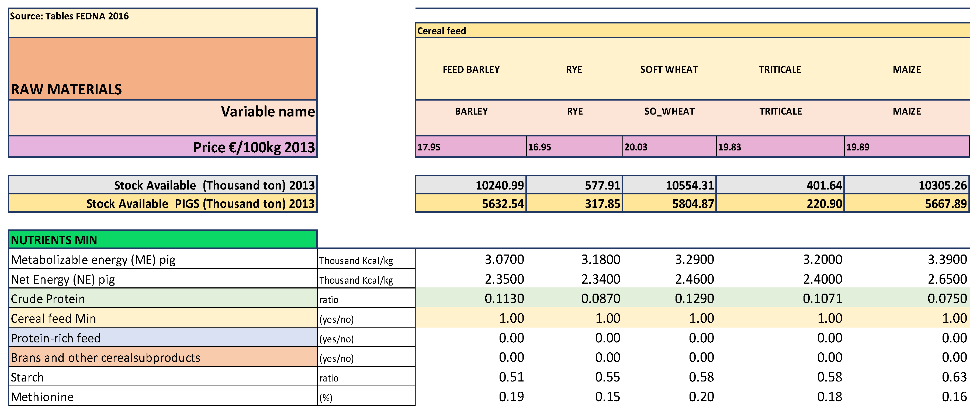This screenshot has height=416, width=980.
Task: Click pigs stock barley value 5632.54
Action: pyautogui.click(x=503, y=204)
